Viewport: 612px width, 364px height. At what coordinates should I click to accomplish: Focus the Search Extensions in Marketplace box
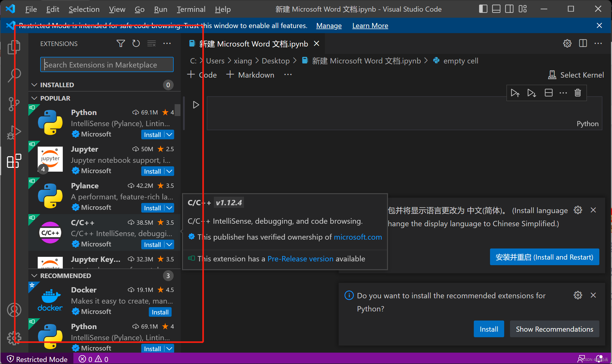coord(107,65)
